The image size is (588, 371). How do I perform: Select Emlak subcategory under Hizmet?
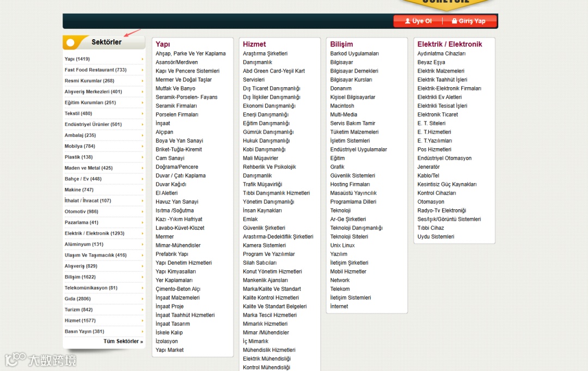(x=250, y=219)
